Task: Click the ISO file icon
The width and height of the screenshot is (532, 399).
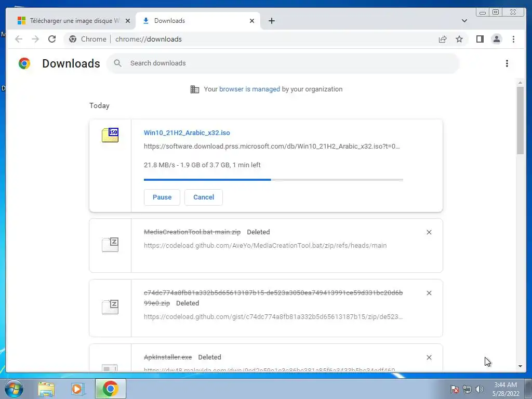Action: tap(110, 135)
